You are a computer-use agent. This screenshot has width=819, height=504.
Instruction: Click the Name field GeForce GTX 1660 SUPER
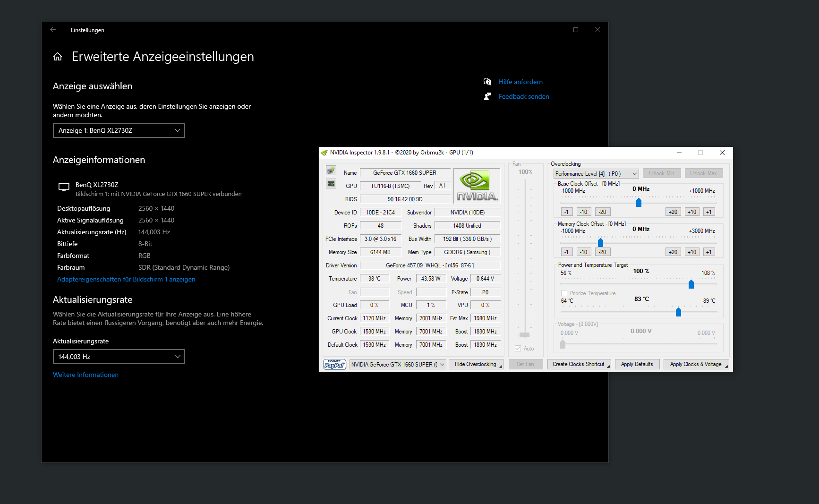click(x=405, y=173)
